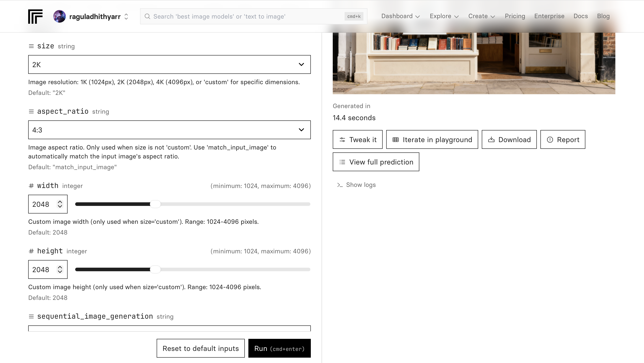Viewport: 644px width, 363px height.
Task: Click the Tweak it sliders icon
Action: (x=342, y=139)
